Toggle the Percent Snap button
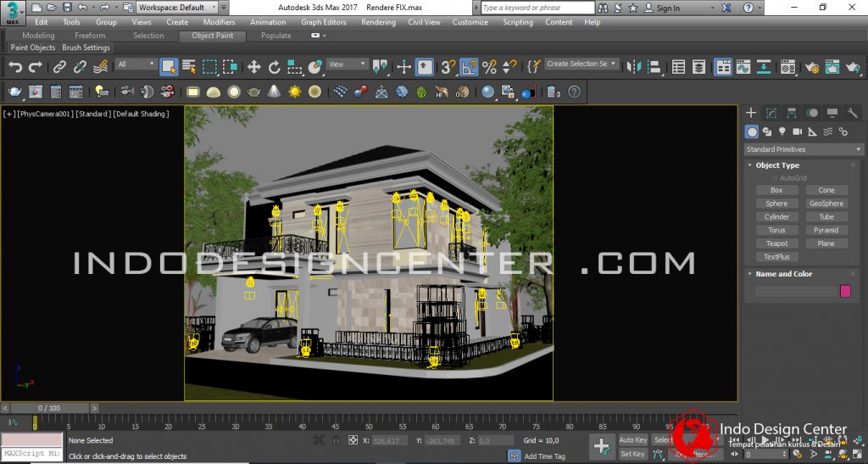Image resolution: width=868 pixels, height=464 pixels. tap(489, 67)
